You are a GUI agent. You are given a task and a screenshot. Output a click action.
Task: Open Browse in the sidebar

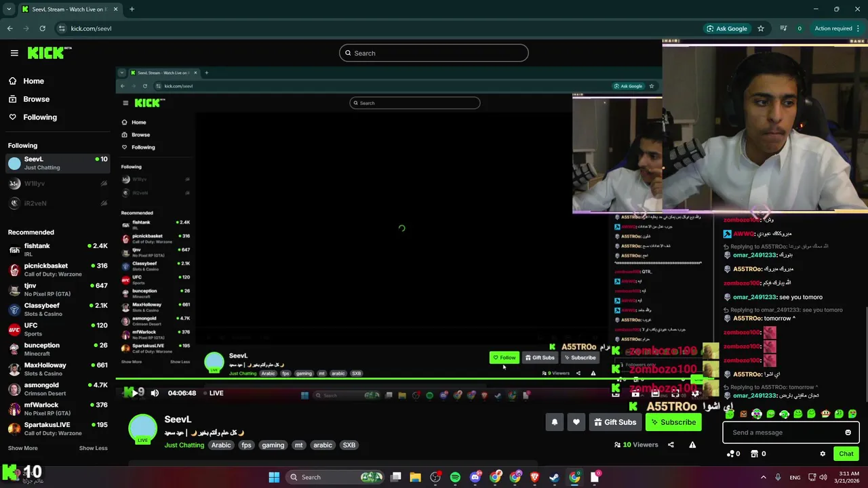click(x=36, y=99)
